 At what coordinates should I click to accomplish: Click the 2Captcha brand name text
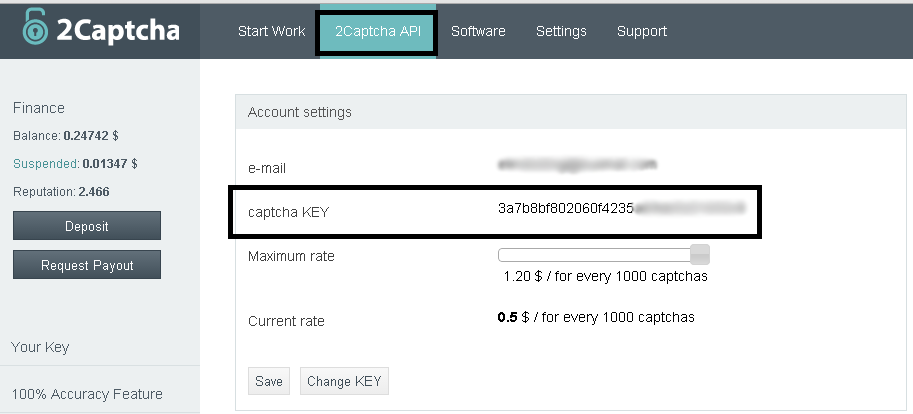click(x=118, y=31)
